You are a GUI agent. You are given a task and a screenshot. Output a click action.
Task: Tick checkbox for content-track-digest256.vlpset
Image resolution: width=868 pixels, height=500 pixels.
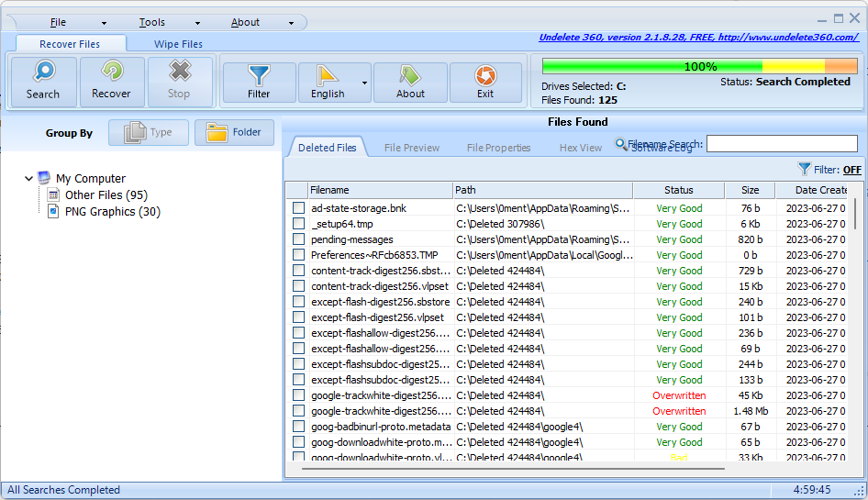pyautogui.click(x=298, y=286)
